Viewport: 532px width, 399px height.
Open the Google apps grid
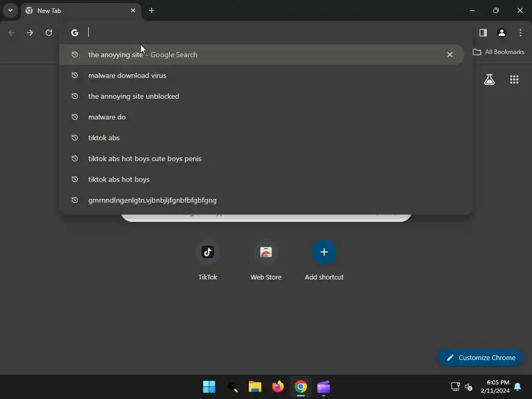click(x=514, y=79)
